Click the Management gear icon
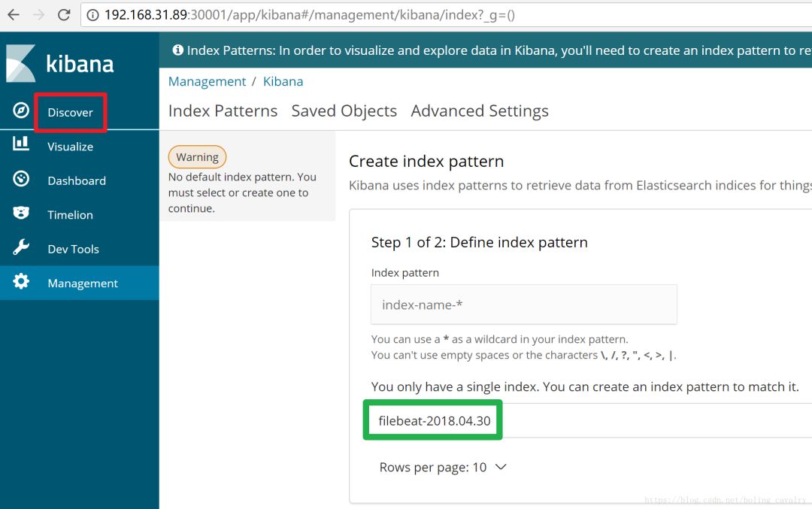 tap(21, 282)
